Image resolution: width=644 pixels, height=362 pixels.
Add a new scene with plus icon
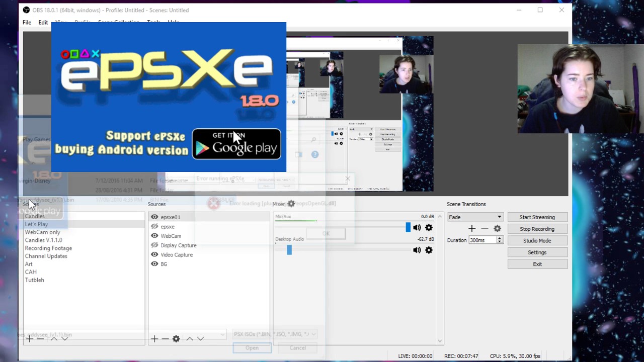[x=29, y=339]
